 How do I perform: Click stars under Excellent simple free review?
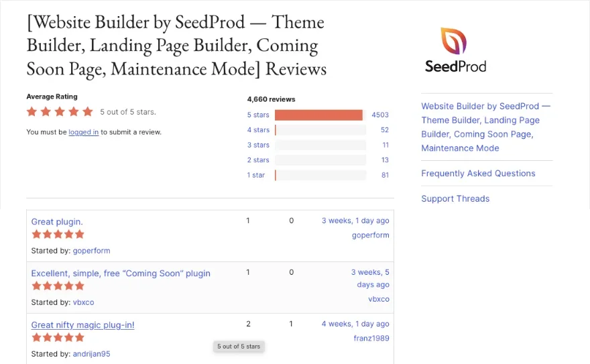pyautogui.click(x=58, y=286)
